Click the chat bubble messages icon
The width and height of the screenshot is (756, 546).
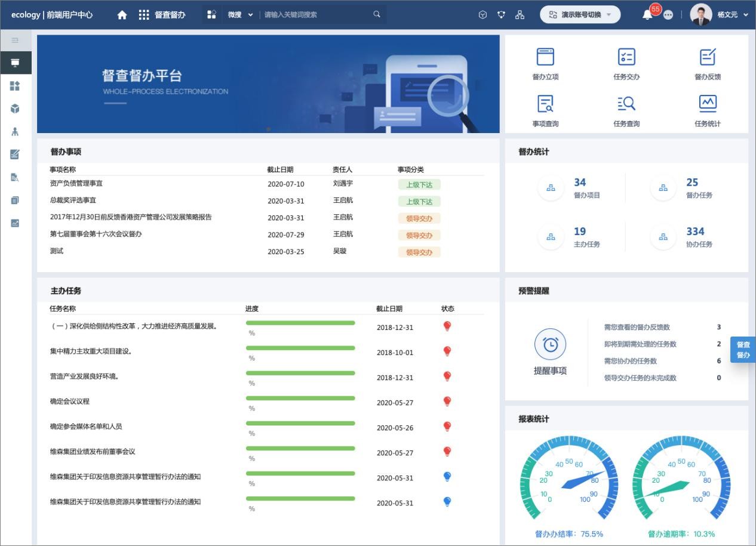[x=668, y=16]
